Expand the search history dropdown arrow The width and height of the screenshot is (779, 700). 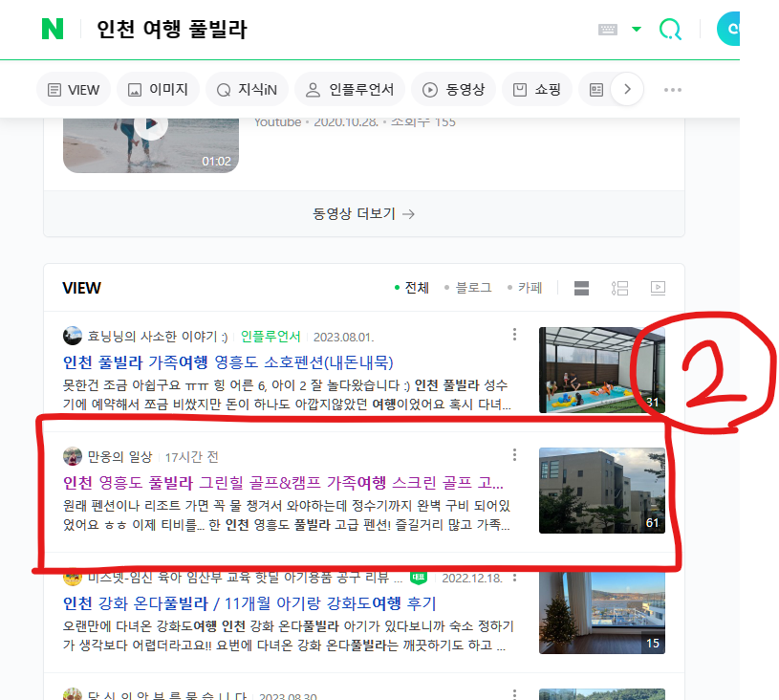[637, 29]
